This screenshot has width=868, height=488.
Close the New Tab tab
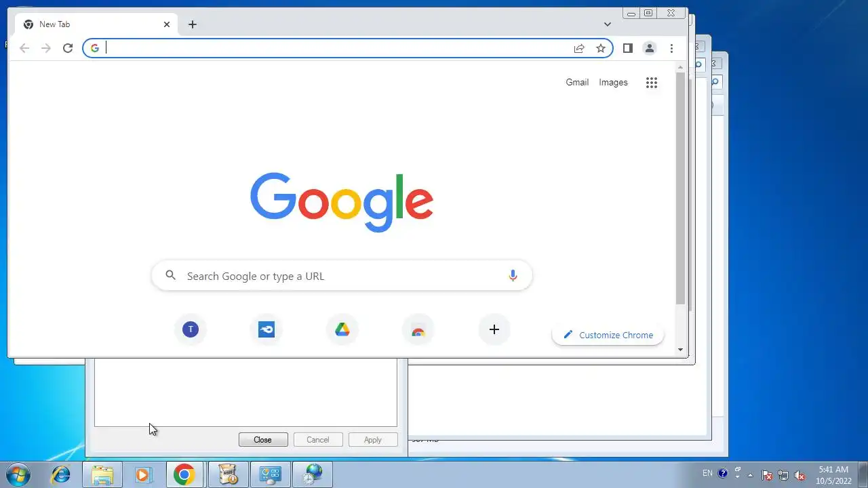coord(167,24)
